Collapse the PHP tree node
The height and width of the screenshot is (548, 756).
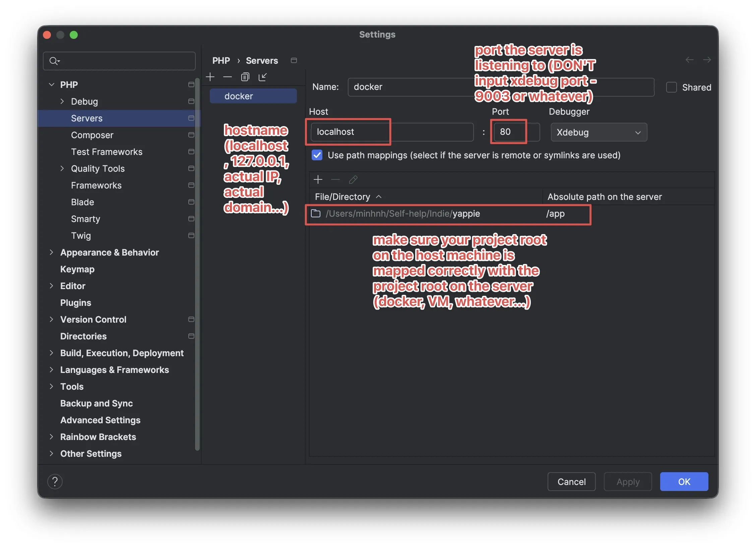(x=51, y=85)
